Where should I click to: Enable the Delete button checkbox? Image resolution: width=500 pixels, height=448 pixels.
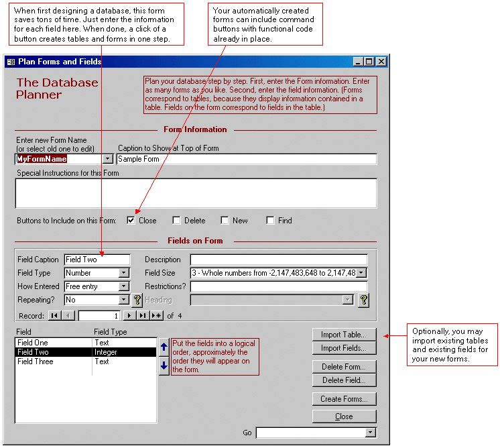click(x=176, y=220)
